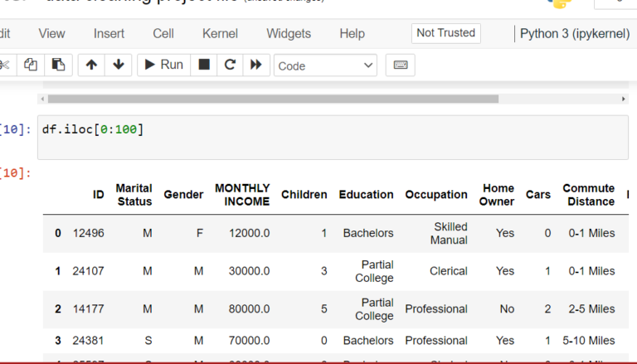Click the horizontal scrollbar left arrow

point(42,99)
